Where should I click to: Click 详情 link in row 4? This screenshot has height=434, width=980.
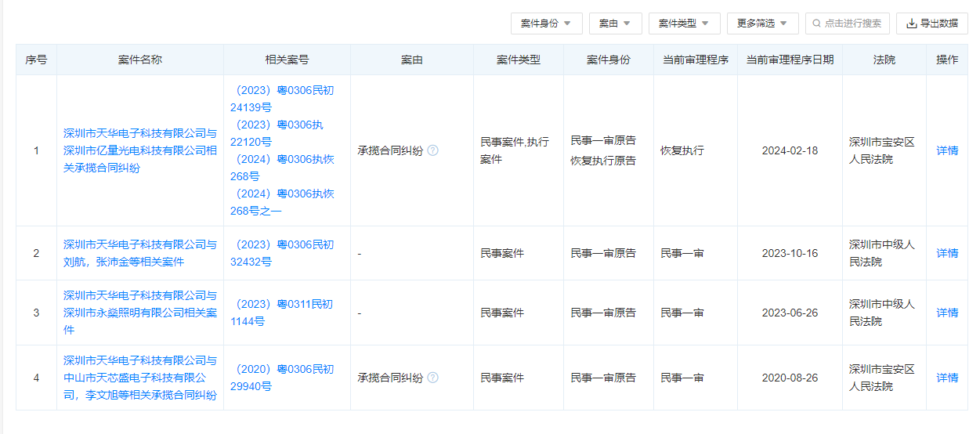point(947,378)
